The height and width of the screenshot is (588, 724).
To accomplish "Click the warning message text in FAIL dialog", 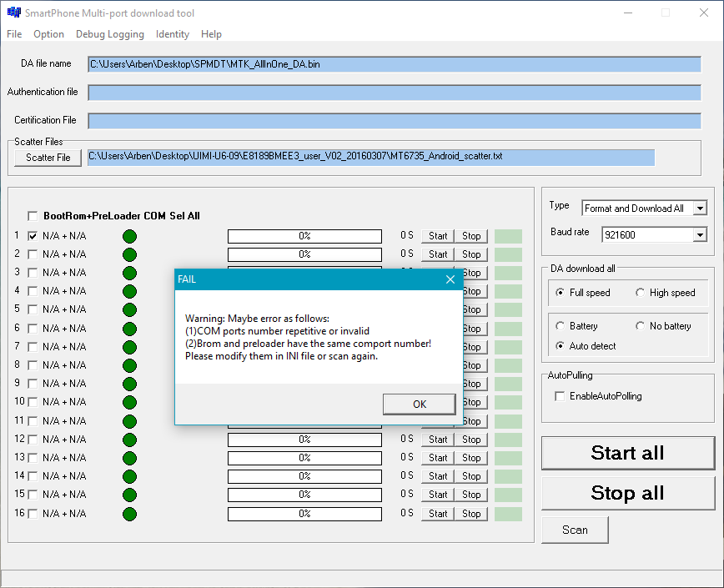I will (308, 338).
